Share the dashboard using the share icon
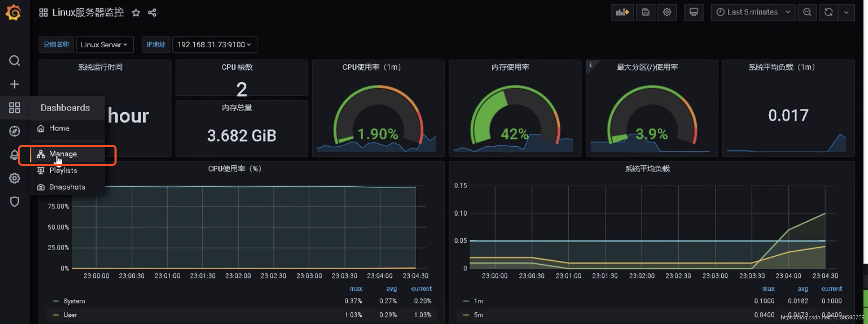The image size is (868, 324). click(x=152, y=13)
